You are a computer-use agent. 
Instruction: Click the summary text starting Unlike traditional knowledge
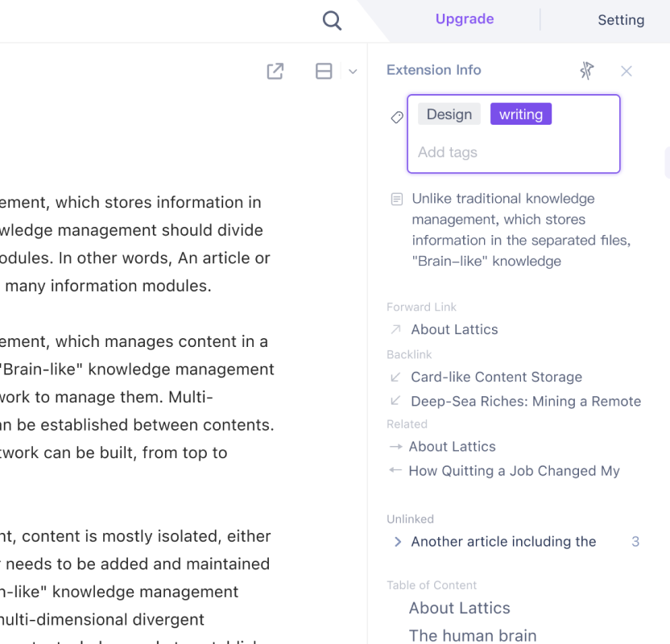pyautogui.click(x=521, y=229)
